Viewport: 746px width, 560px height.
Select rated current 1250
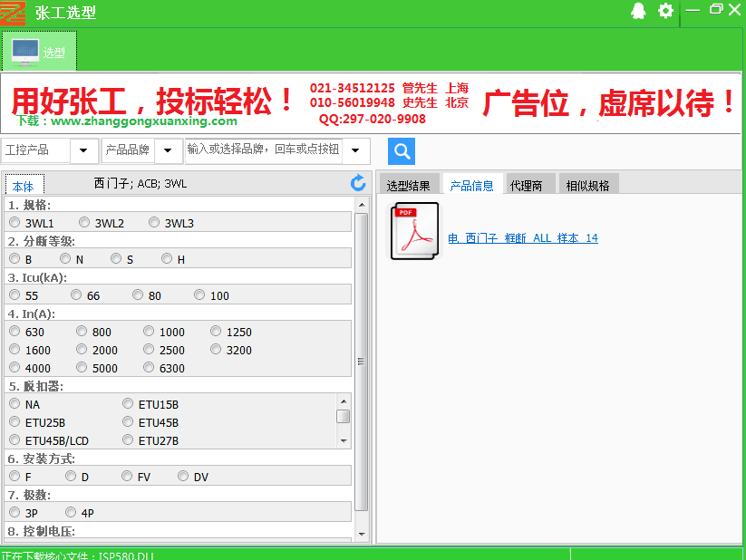[216, 331]
